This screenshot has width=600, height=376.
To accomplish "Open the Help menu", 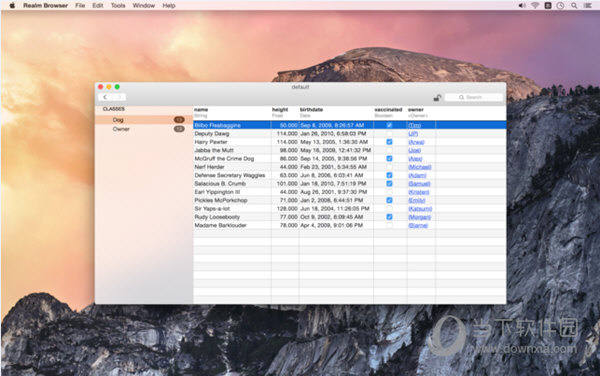I will 169,5.
